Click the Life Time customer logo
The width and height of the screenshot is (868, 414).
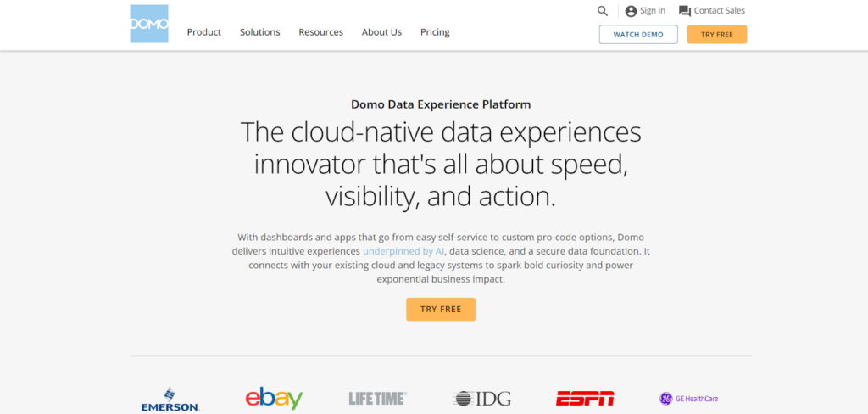coord(377,399)
